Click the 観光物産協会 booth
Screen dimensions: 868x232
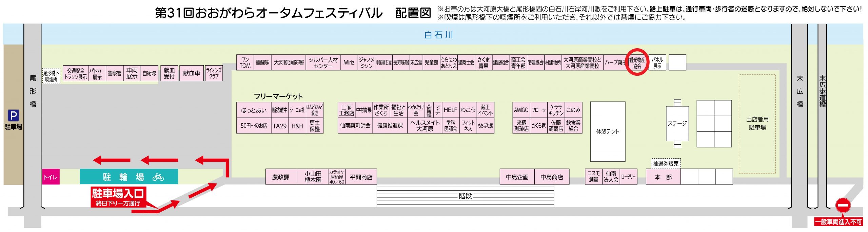click(x=637, y=63)
